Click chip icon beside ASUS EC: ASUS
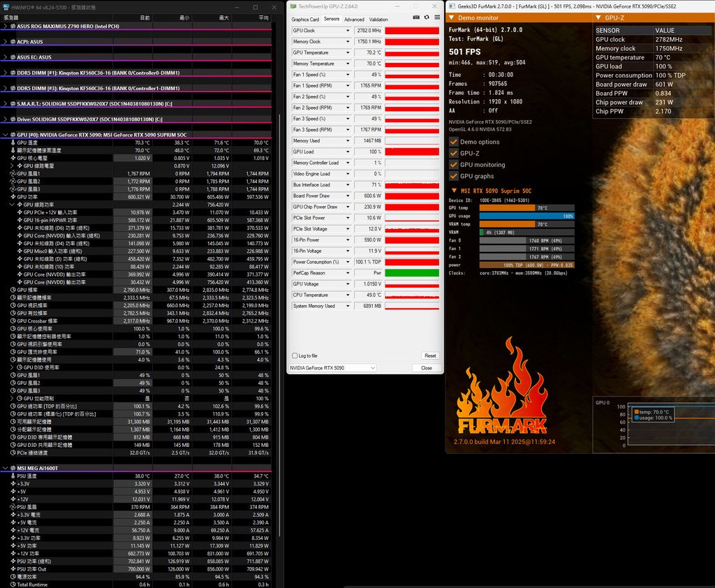The height and width of the screenshot is (588, 715). coord(13,57)
